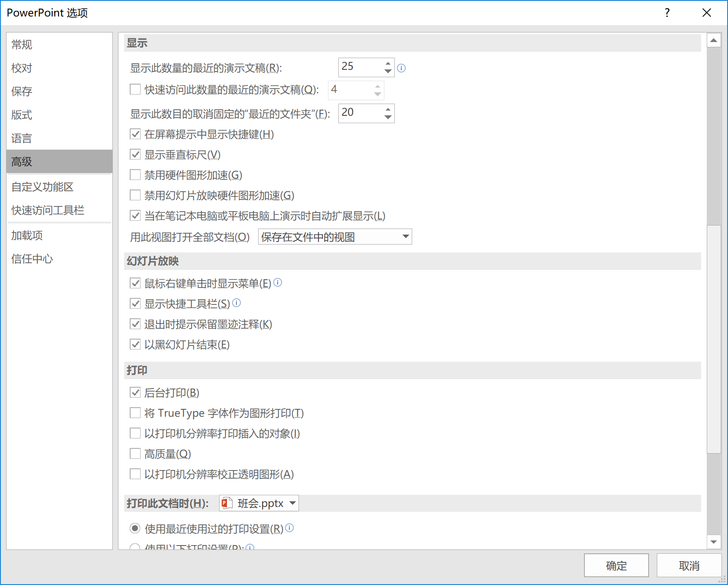Uncheck 退出时提示保留墨迹注释
Screen dimensions: 728x585
[x=135, y=324]
